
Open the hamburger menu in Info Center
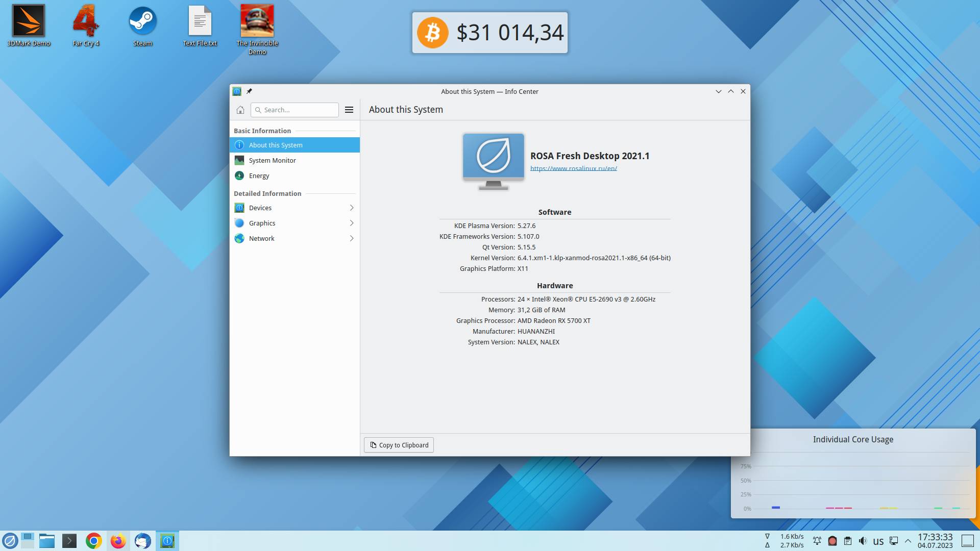click(349, 110)
